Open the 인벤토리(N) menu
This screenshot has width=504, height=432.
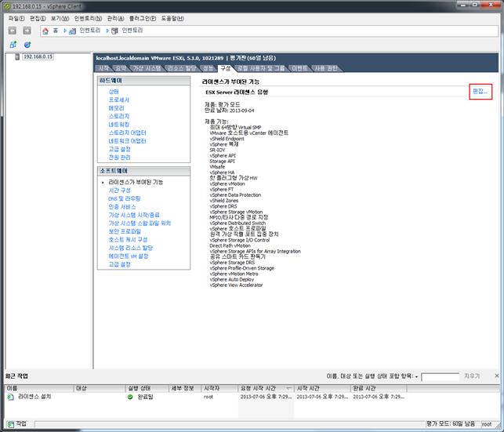(x=88, y=19)
